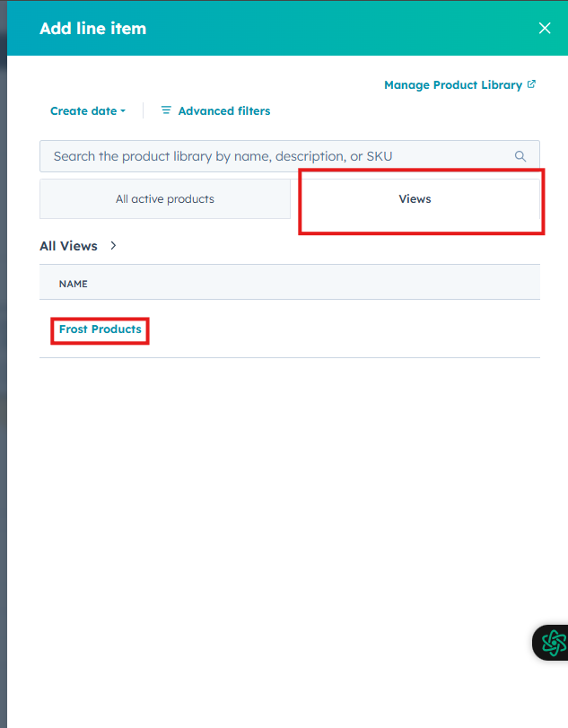This screenshot has height=728, width=568.
Task: Click the vertical divider between Create date and filters
Action: (x=144, y=111)
